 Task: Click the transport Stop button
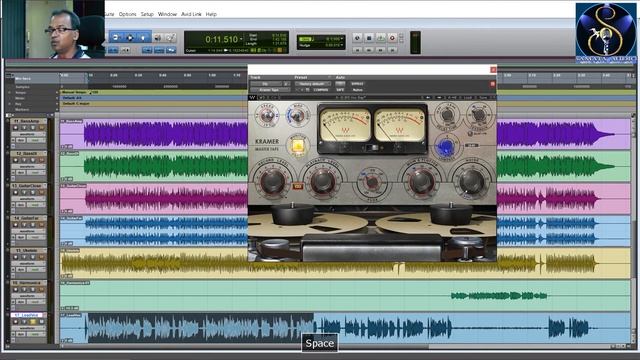pyautogui.click(x=369, y=38)
